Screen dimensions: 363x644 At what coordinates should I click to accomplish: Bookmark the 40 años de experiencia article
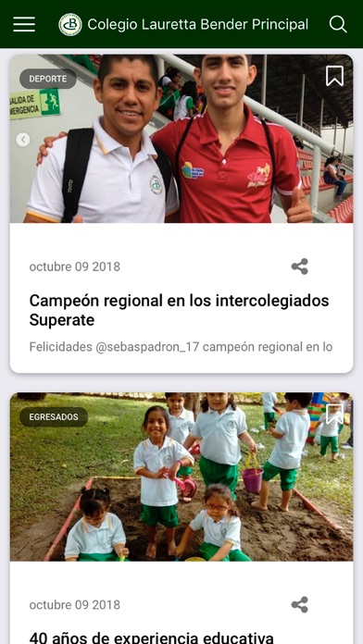[334, 414]
